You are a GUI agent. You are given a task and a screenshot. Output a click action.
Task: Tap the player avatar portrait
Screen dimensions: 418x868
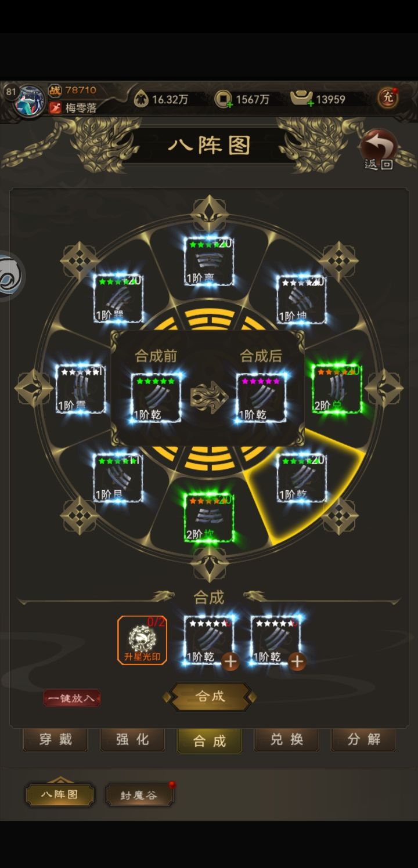click(x=28, y=101)
